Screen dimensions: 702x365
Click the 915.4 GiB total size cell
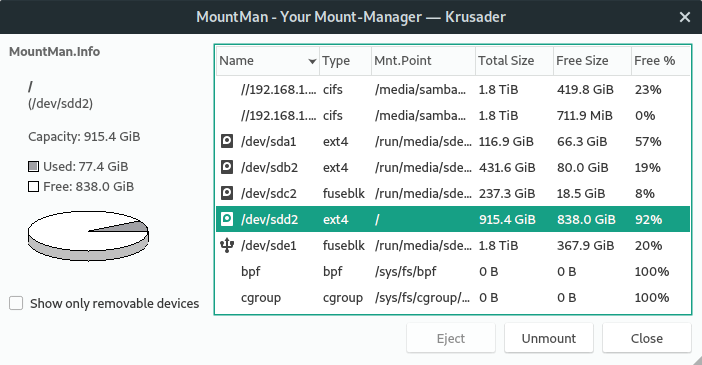(507, 219)
